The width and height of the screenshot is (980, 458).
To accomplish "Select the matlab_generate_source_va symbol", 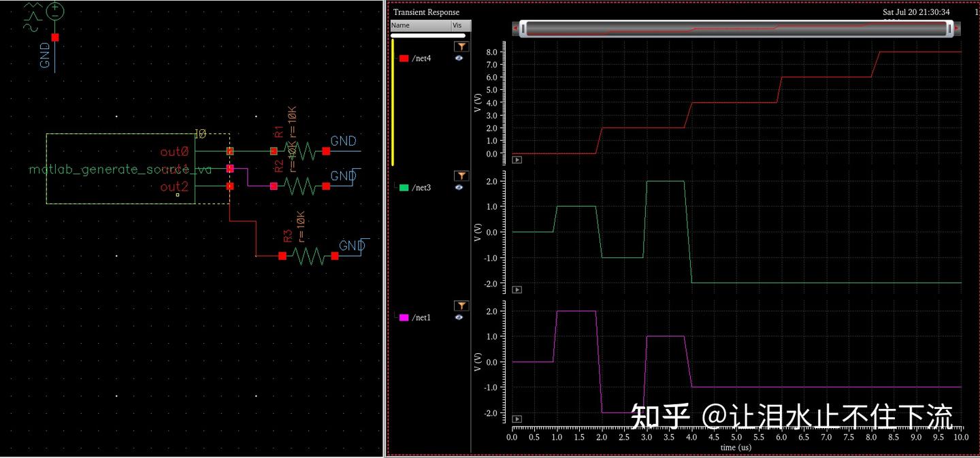I will [x=119, y=169].
